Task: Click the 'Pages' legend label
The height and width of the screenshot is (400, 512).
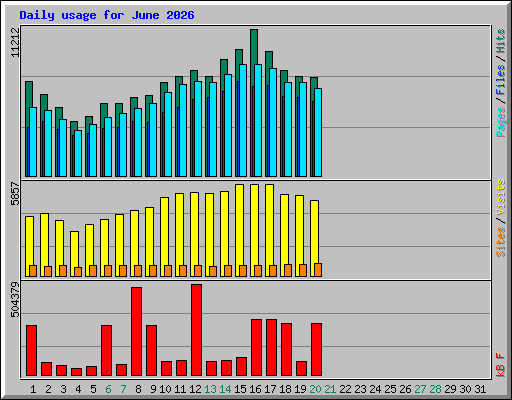Action: click(x=500, y=122)
